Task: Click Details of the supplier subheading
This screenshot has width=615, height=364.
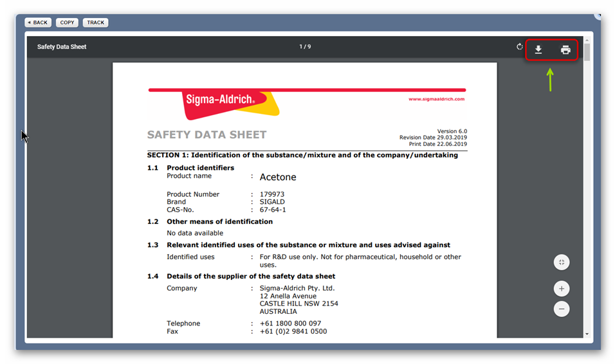Action: (251, 276)
